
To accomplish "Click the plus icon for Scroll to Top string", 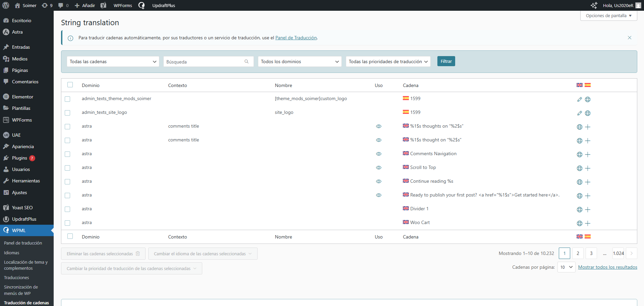I will tap(588, 168).
